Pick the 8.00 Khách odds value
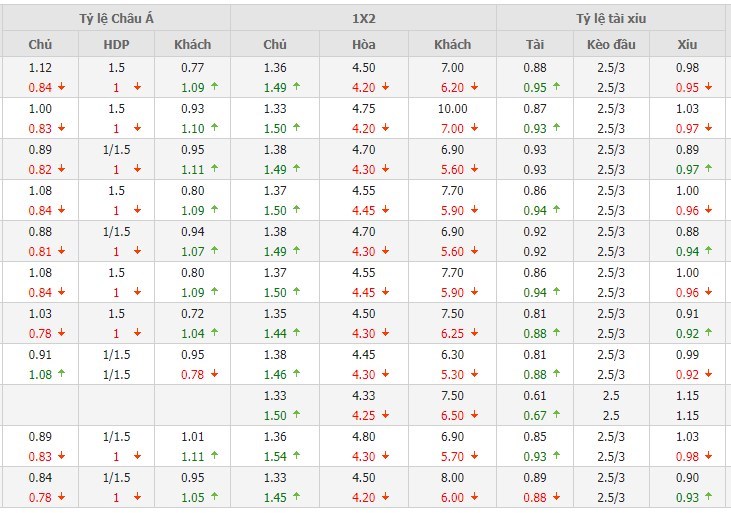Image resolution: width=731 pixels, height=513 pixels. click(452, 477)
